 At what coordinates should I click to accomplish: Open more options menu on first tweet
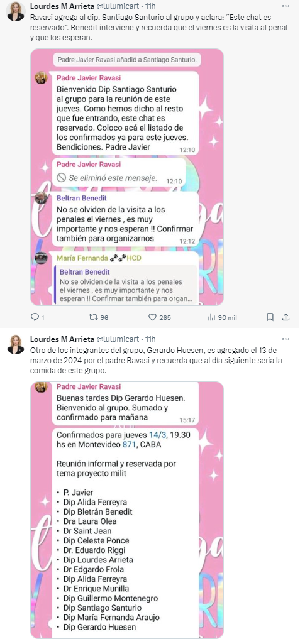286,6
